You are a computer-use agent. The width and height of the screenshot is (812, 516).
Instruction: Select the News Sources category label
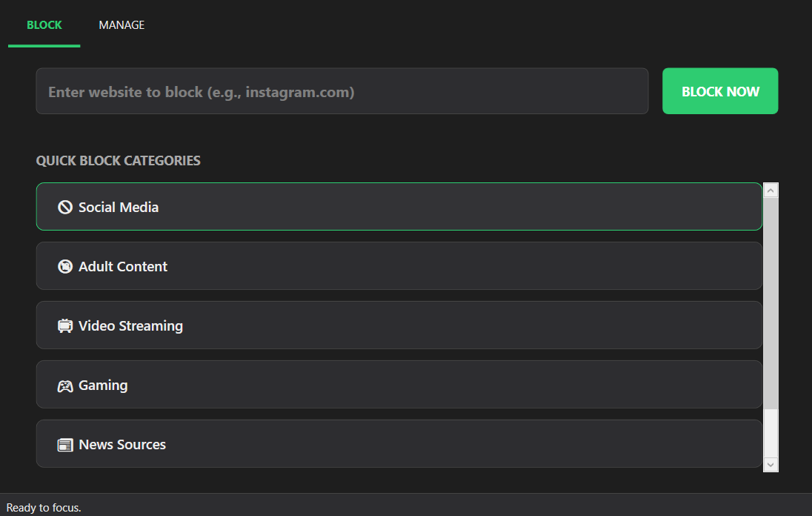pyautogui.click(x=122, y=445)
